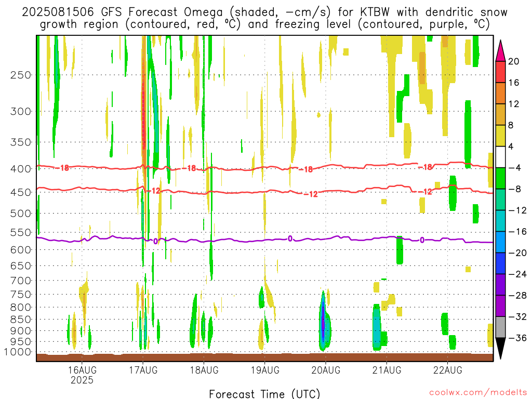Screen dimensions: 532x399
Task: Click the chart title mentioning KTBW
Action: coord(264,18)
